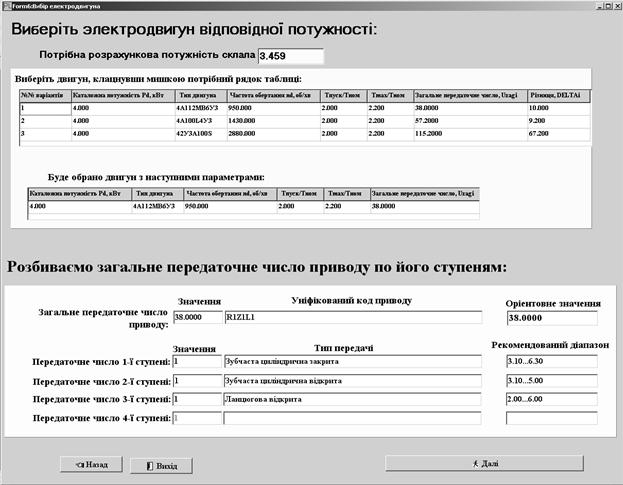Image resolution: width=623 pixels, height=485 pixels.
Task: Click rotation frequency cell 2880.000
Action: coord(273,134)
